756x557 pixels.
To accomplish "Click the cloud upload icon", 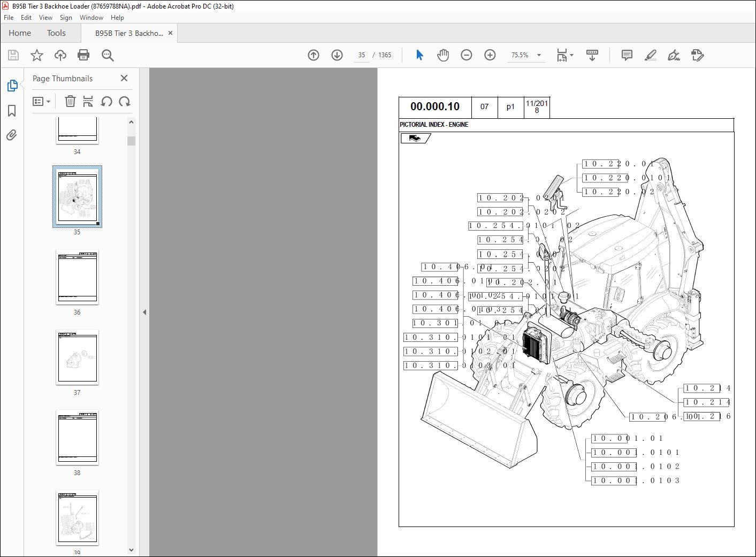I will pyautogui.click(x=60, y=55).
